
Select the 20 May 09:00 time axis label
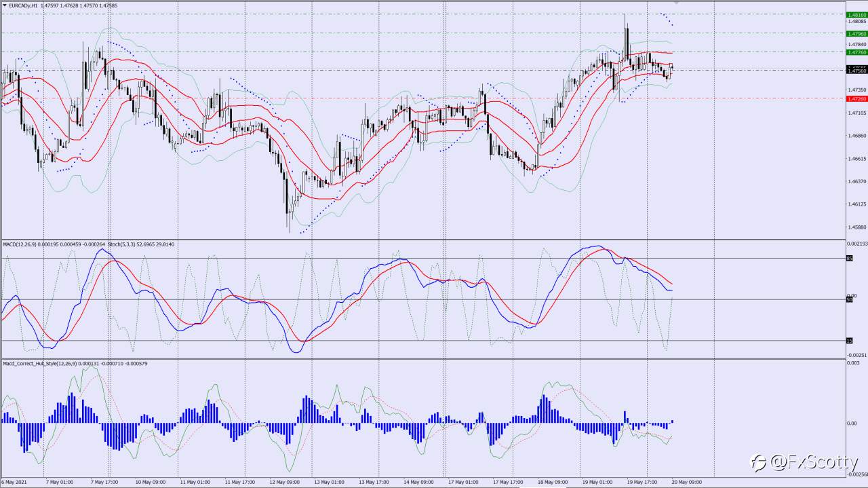pyautogui.click(x=687, y=483)
